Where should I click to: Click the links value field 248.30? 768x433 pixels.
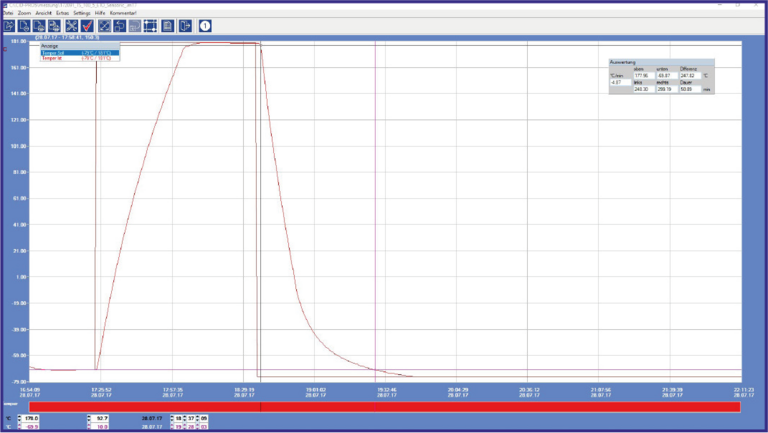click(x=644, y=90)
